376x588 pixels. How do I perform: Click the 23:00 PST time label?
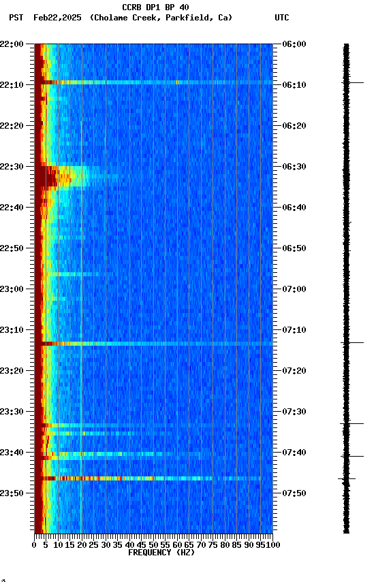[12, 289]
